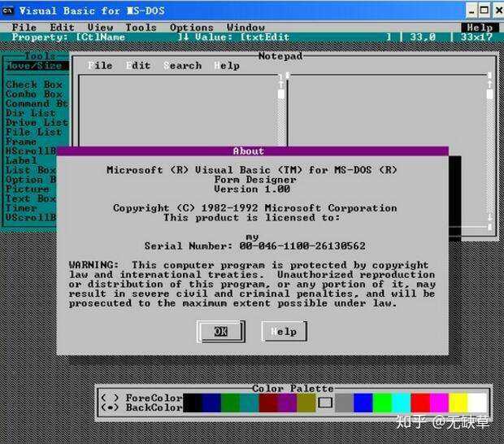Pick the black color swatch
The width and height of the screenshot is (504, 444).
click(192, 403)
